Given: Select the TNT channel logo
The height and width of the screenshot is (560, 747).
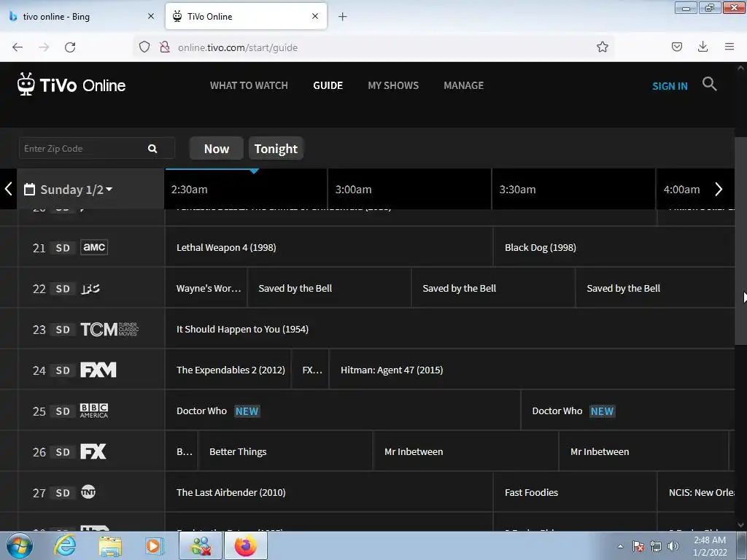Looking at the screenshot, I should tap(88, 492).
